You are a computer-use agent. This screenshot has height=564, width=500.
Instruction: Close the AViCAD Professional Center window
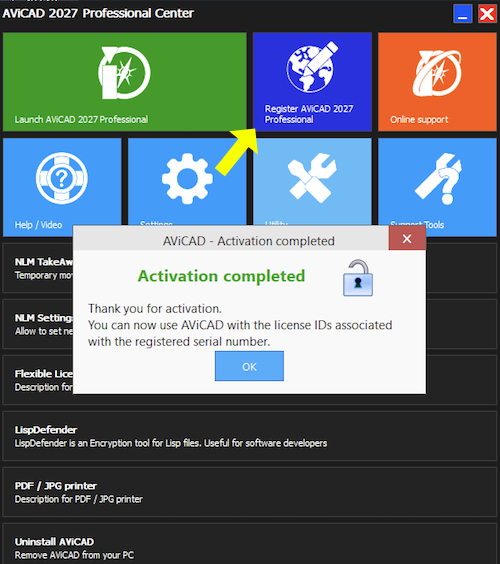487,14
